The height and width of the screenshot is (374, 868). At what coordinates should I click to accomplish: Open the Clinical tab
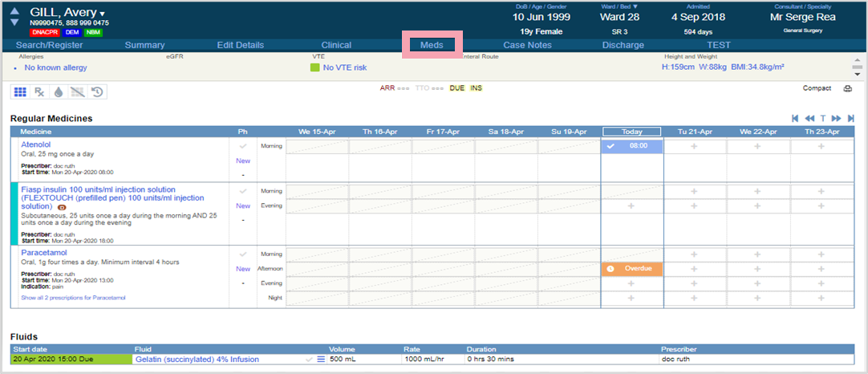point(336,45)
